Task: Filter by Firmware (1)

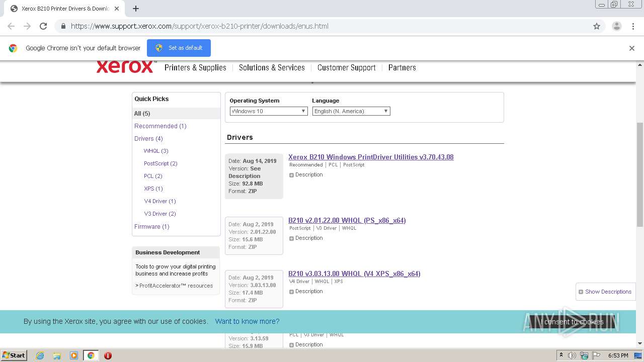Action: click(x=152, y=227)
